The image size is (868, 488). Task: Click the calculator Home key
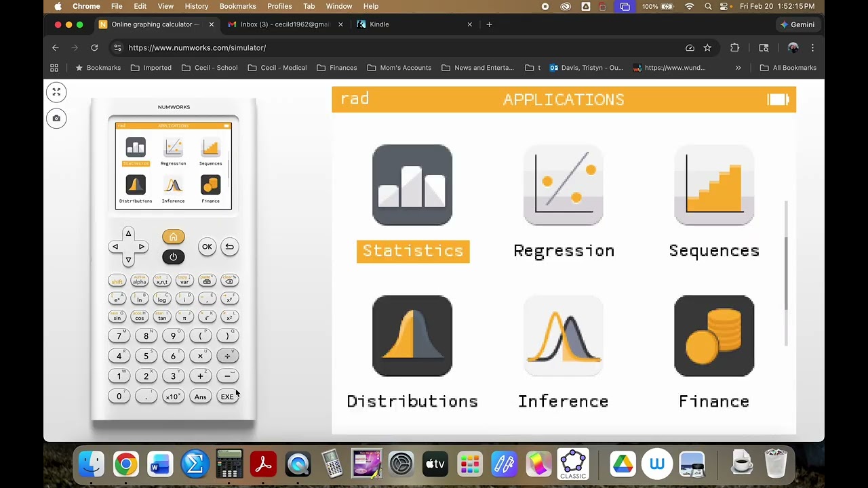tap(173, 237)
